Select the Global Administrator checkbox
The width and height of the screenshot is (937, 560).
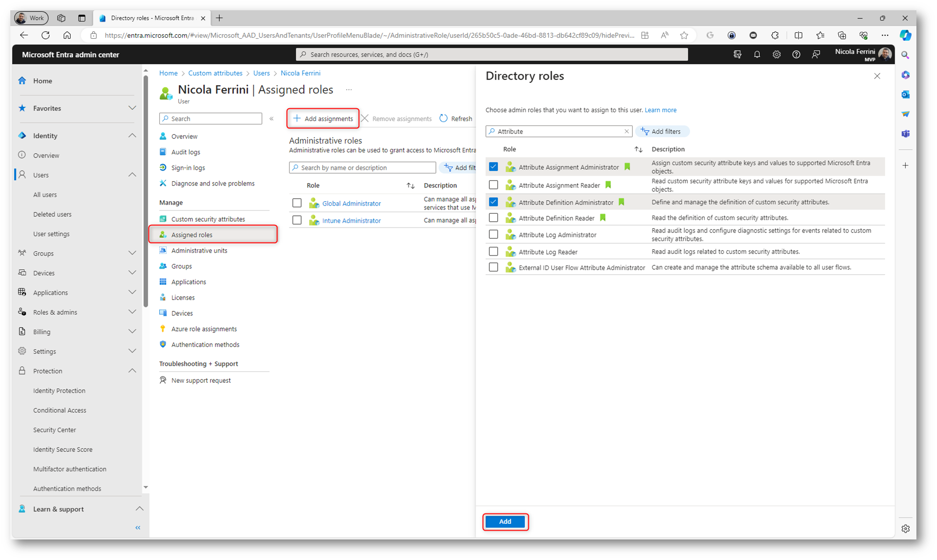297,203
